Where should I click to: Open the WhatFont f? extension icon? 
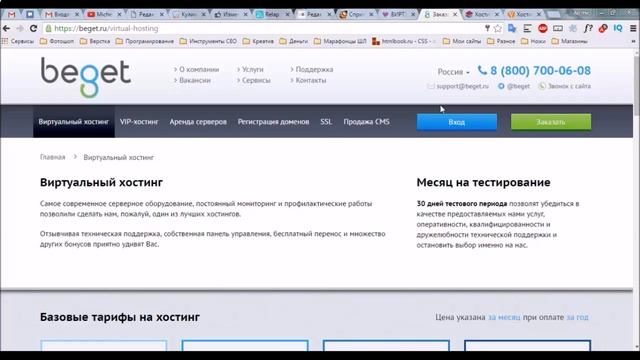[x=588, y=28]
